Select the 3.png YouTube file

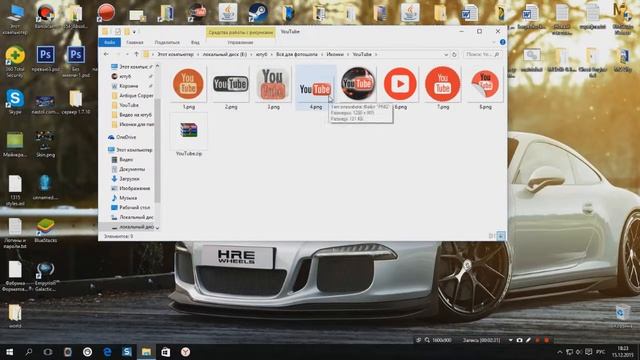273,84
